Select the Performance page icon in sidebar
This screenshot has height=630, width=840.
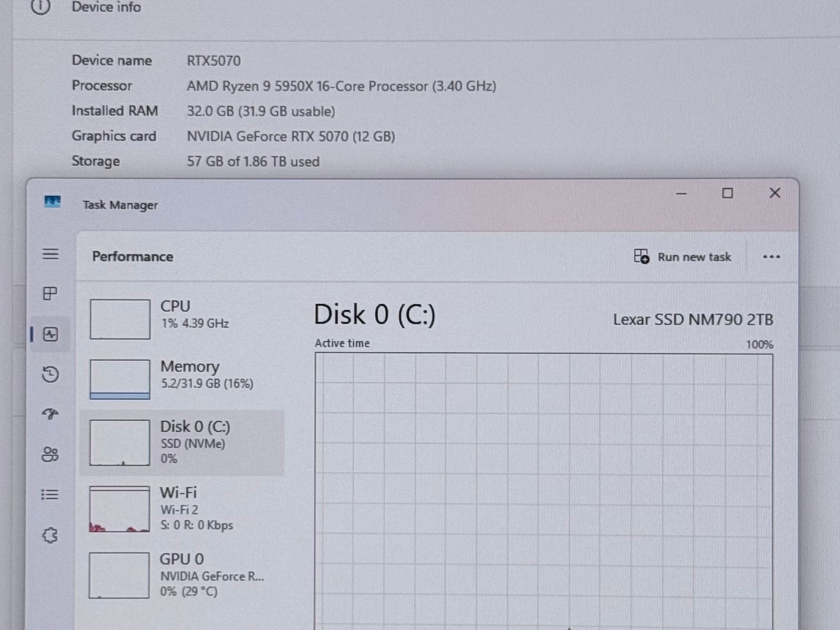50,334
